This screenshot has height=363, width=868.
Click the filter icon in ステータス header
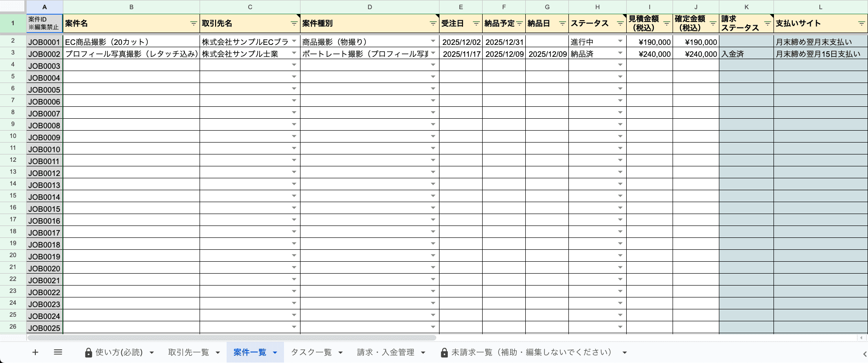tap(620, 24)
